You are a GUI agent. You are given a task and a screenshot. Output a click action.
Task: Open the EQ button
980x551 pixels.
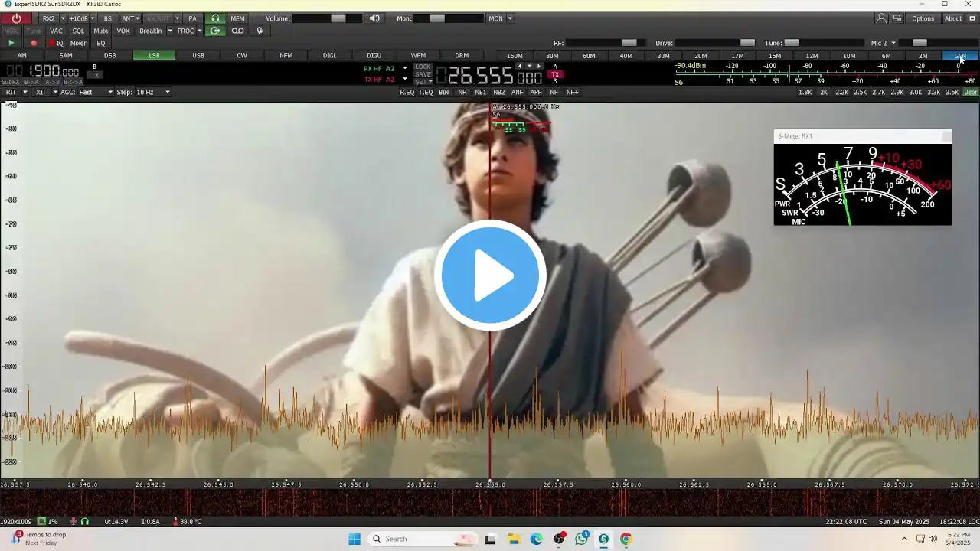click(x=101, y=43)
